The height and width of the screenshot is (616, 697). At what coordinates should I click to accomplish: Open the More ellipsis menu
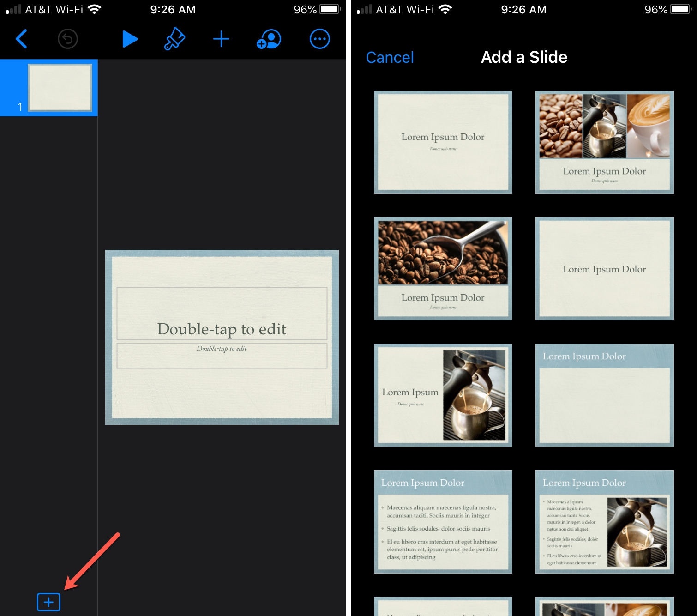[x=319, y=39]
